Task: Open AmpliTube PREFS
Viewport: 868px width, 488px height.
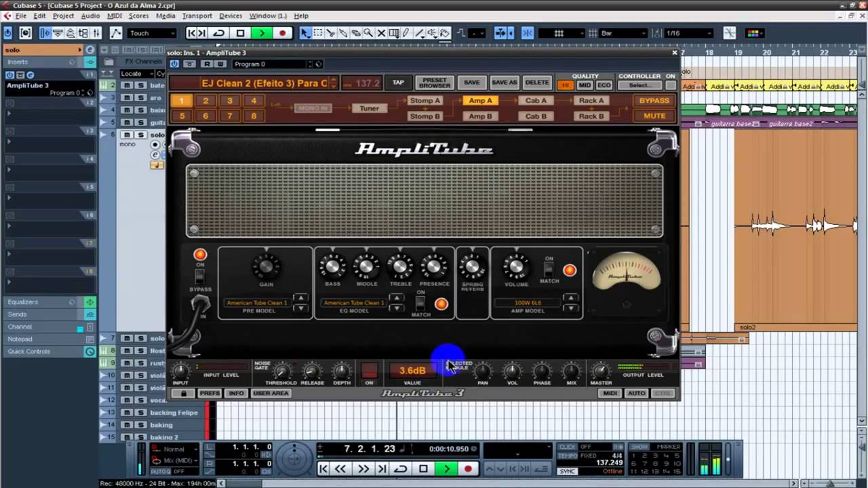Action: pyautogui.click(x=210, y=393)
